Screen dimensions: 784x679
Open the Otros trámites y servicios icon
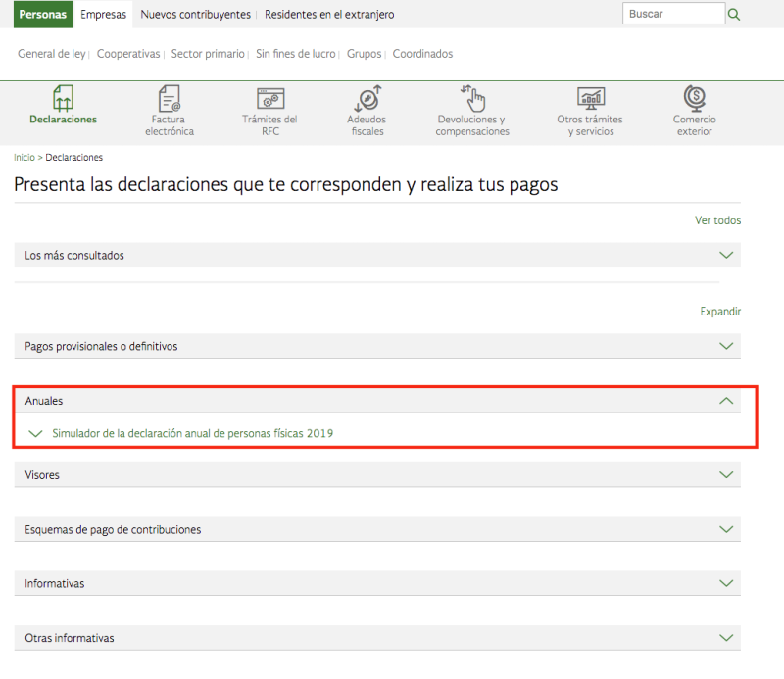tap(591, 99)
